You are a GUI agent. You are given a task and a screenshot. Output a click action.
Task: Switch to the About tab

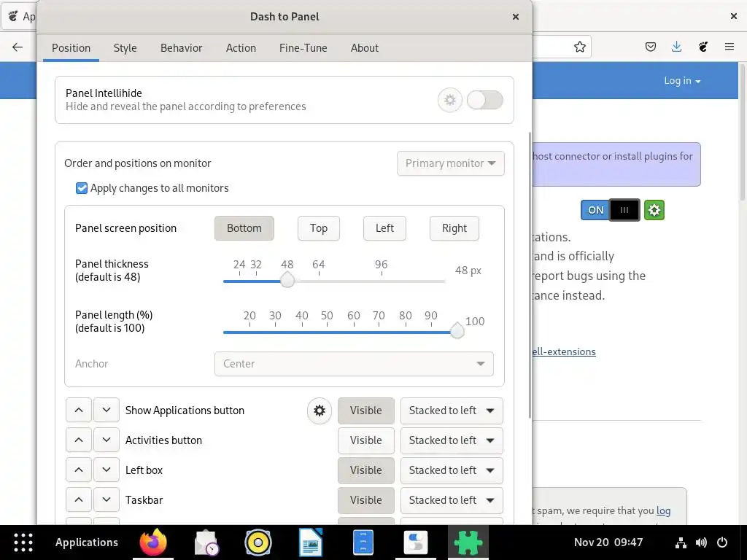tap(365, 48)
